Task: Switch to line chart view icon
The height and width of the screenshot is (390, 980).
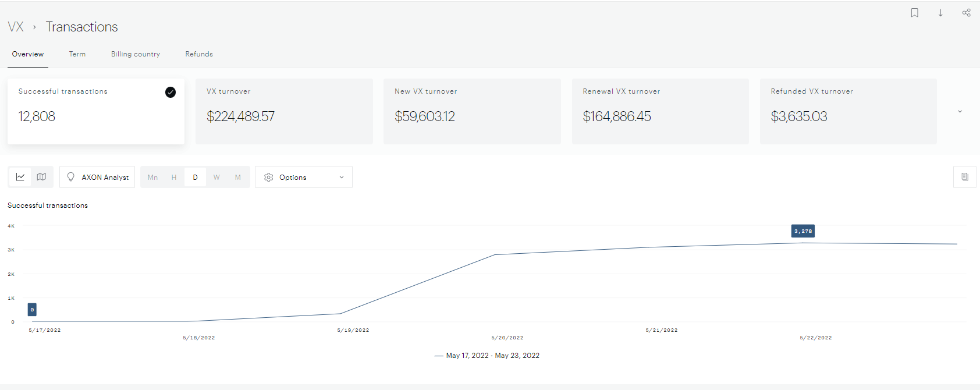Action: [x=20, y=177]
